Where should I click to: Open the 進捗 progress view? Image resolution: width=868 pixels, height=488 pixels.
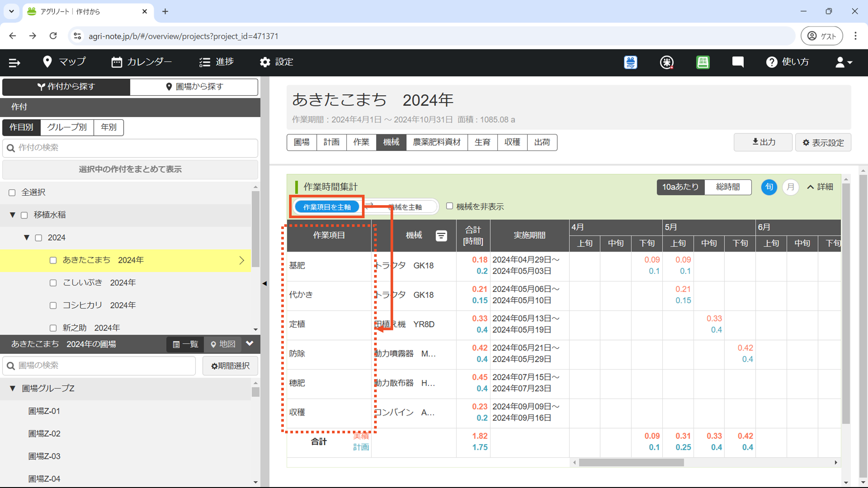point(217,62)
